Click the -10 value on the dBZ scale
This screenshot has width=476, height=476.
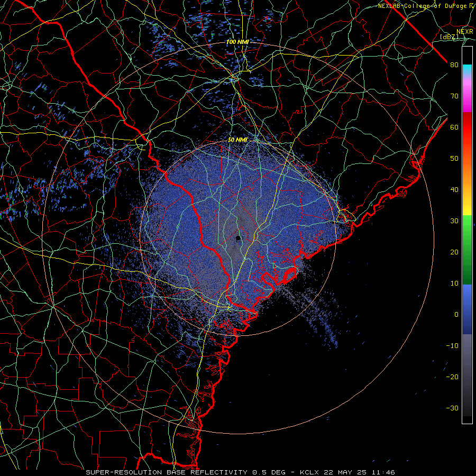click(x=452, y=345)
